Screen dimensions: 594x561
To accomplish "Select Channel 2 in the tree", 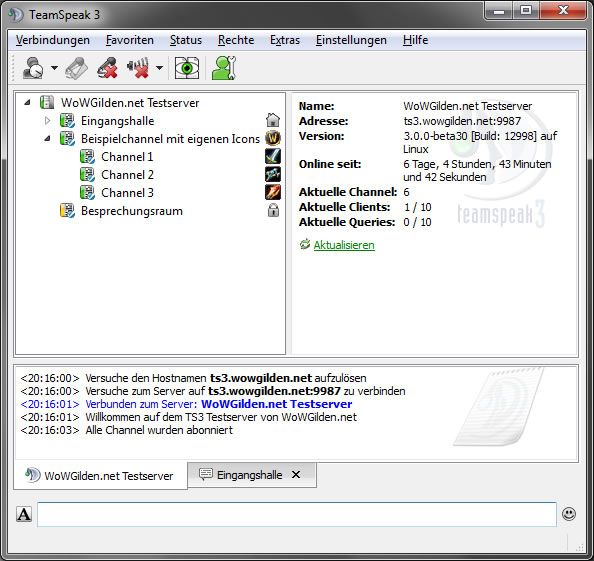I will pos(127,175).
